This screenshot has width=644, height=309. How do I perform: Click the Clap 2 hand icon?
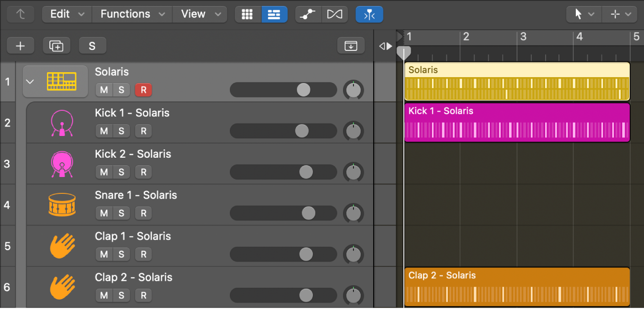click(x=61, y=287)
